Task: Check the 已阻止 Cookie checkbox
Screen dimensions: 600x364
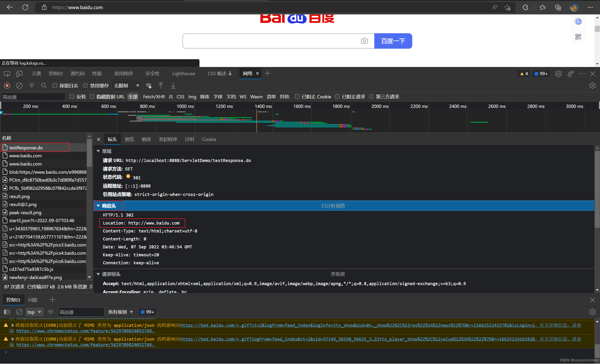Action: pyautogui.click(x=297, y=96)
